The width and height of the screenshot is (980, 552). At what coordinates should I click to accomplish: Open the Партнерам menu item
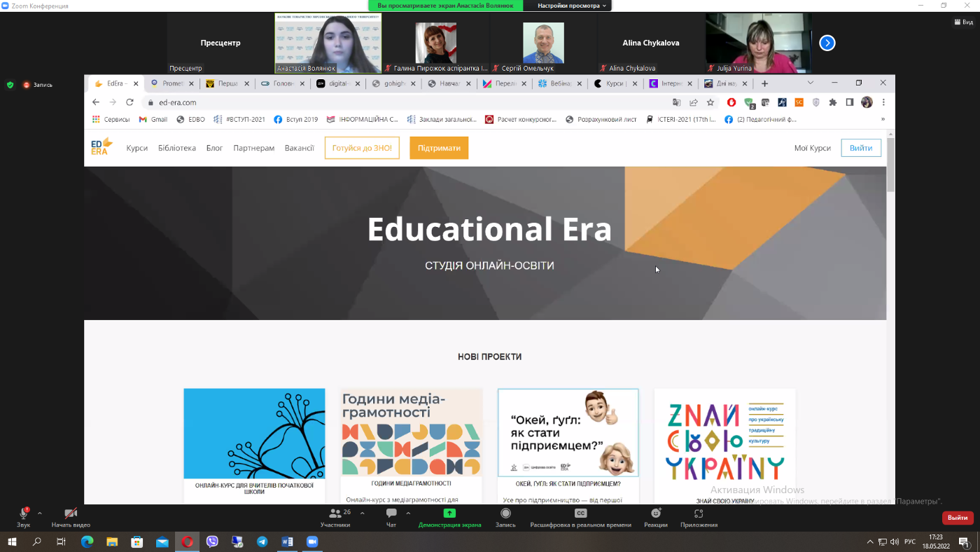(254, 148)
